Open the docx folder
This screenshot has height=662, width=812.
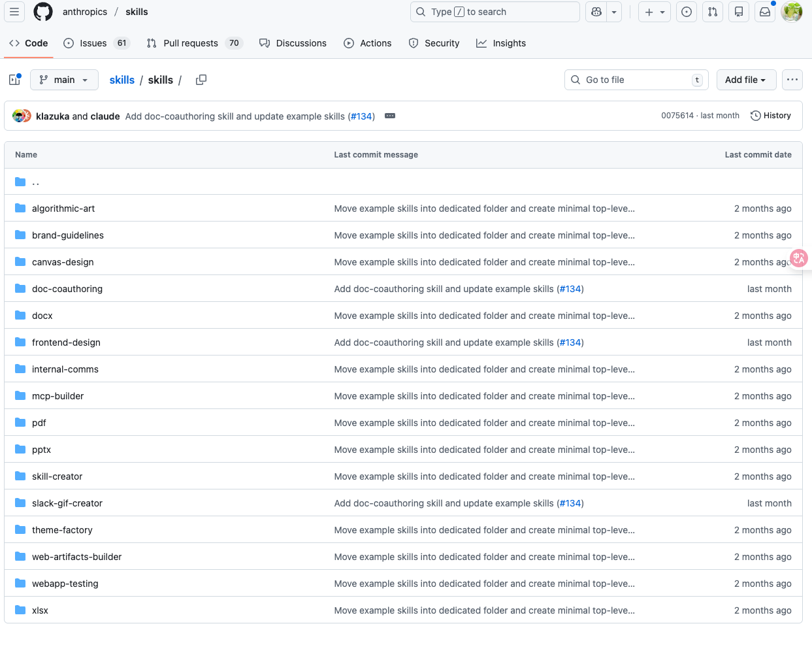[42, 316]
